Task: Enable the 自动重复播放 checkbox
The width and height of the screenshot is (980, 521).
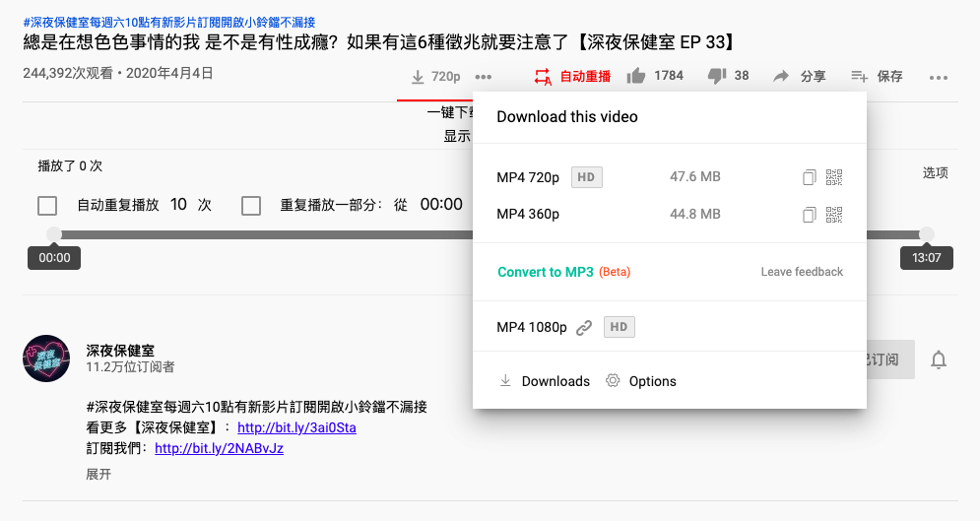Action: tap(47, 206)
